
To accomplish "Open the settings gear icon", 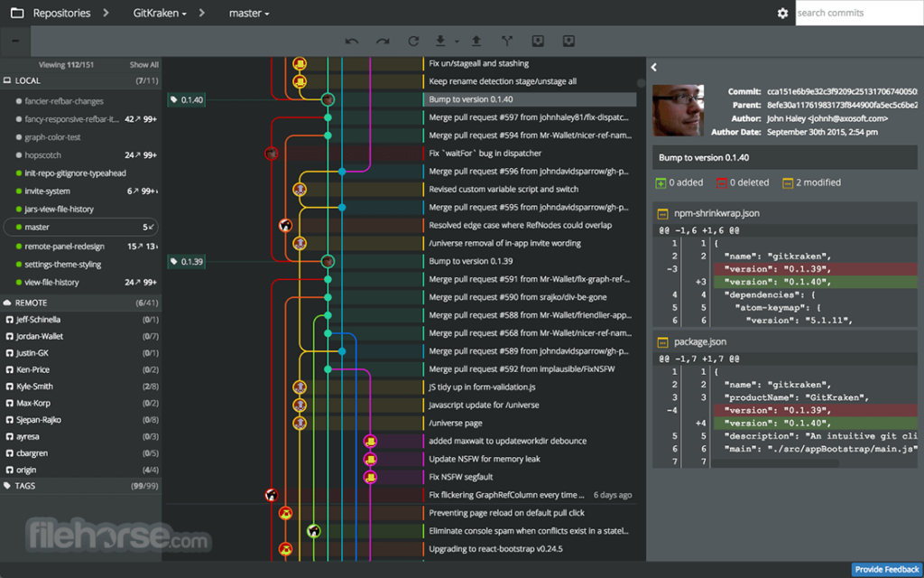I will 782,13.
